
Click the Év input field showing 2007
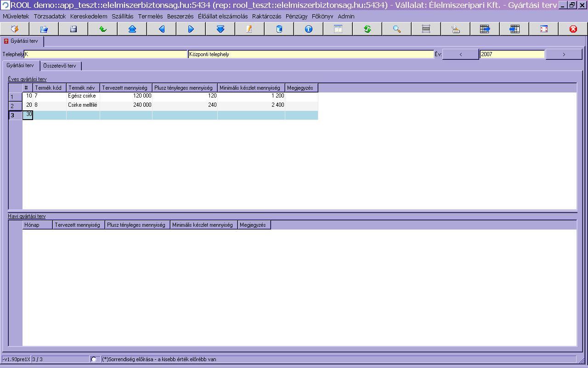click(x=512, y=54)
